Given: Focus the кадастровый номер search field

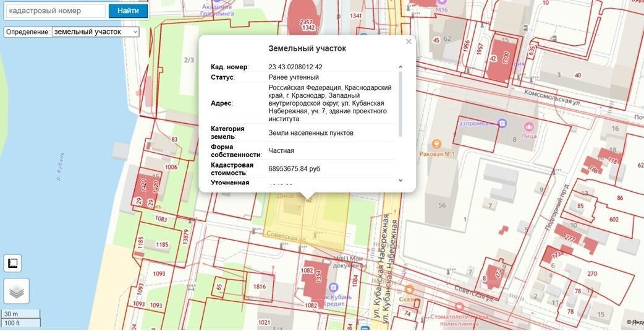Looking at the screenshot, I should coord(56,11).
